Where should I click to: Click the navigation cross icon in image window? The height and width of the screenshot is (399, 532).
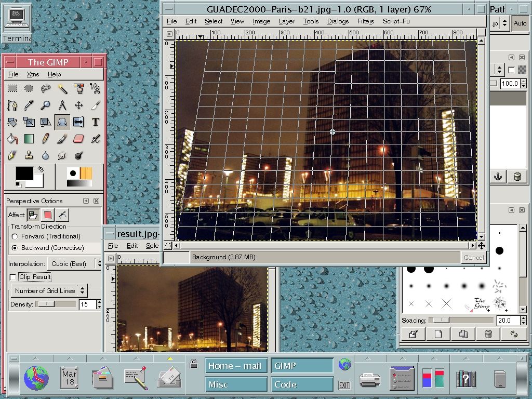(482, 245)
